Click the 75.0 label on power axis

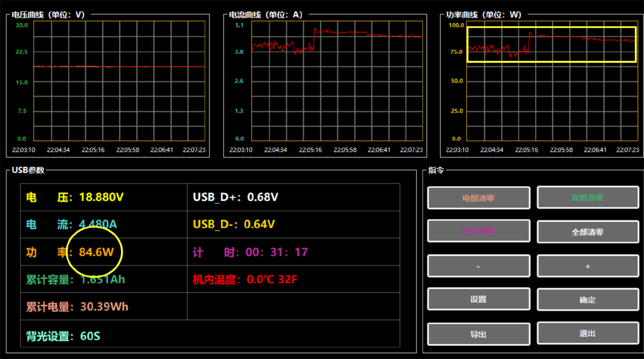457,52
